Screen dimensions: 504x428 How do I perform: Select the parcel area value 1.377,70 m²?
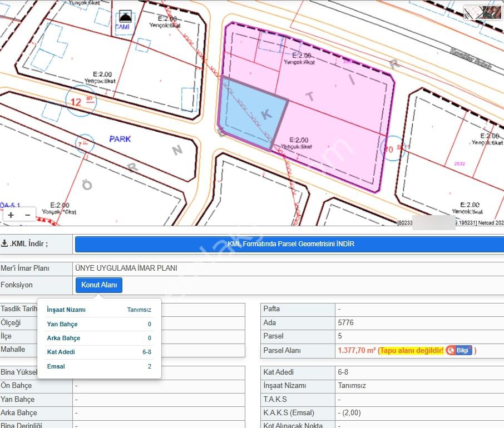point(357,350)
